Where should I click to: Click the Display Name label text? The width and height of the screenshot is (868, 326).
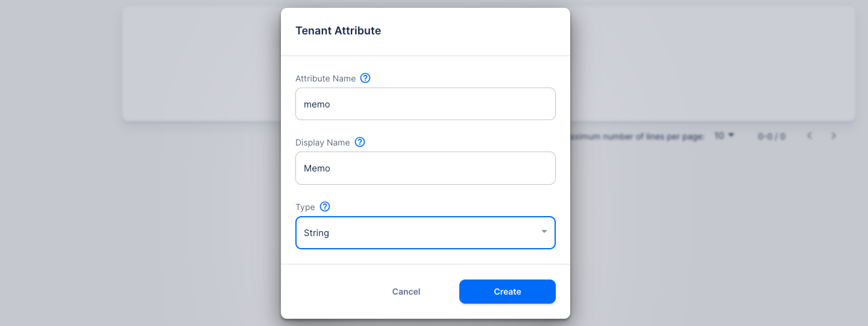[322, 142]
